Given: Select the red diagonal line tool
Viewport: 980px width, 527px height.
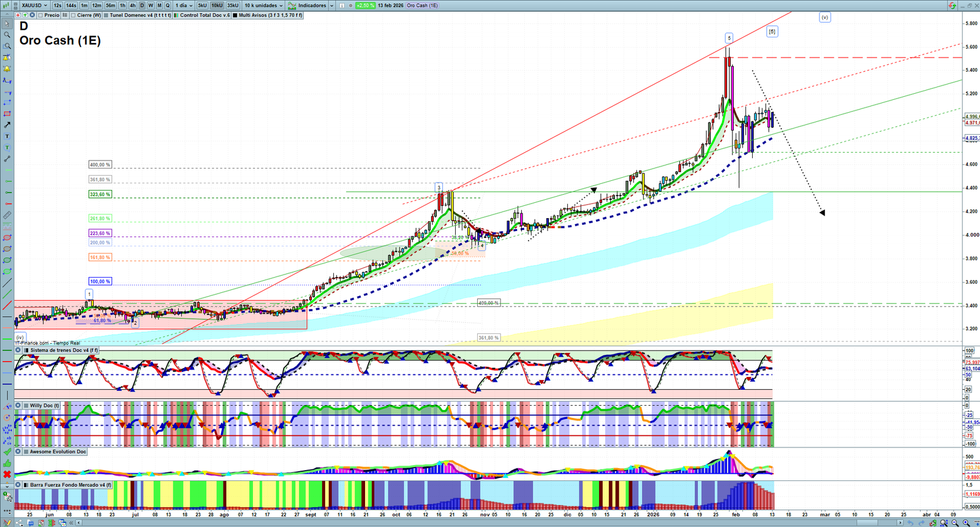Looking at the screenshot, I should 7,305.
